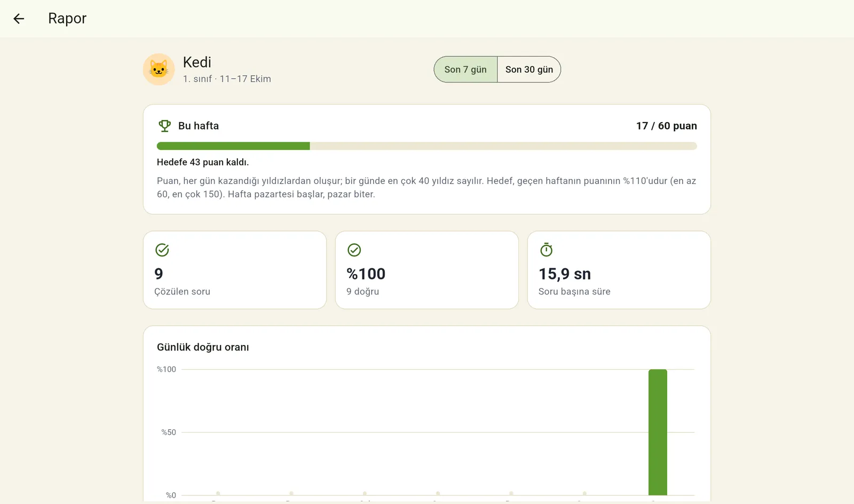Switch to Son 30 gün range
Screen dimensions: 854x504
click(x=529, y=69)
